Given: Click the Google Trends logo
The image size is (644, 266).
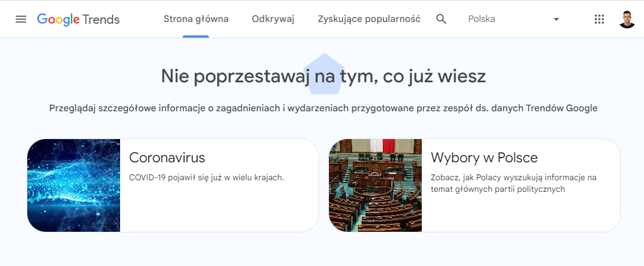Looking at the screenshot, I should (x=78, y=19).
